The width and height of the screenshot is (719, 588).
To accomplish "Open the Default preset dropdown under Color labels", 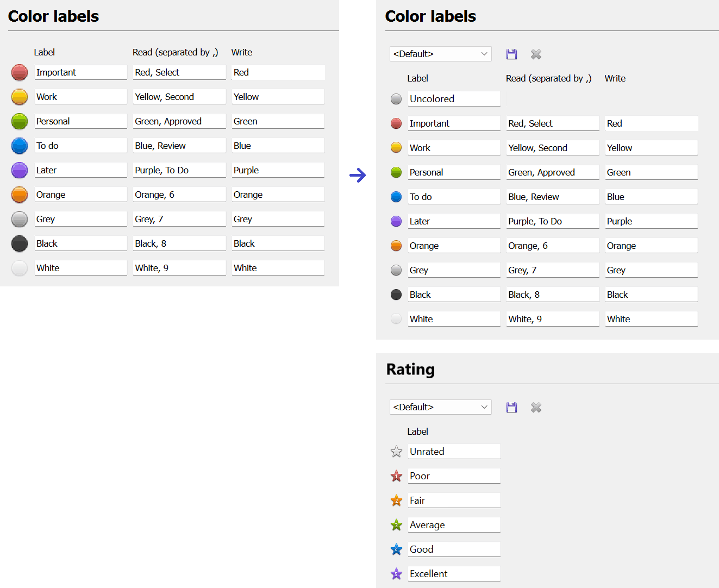I will [440, 54].
